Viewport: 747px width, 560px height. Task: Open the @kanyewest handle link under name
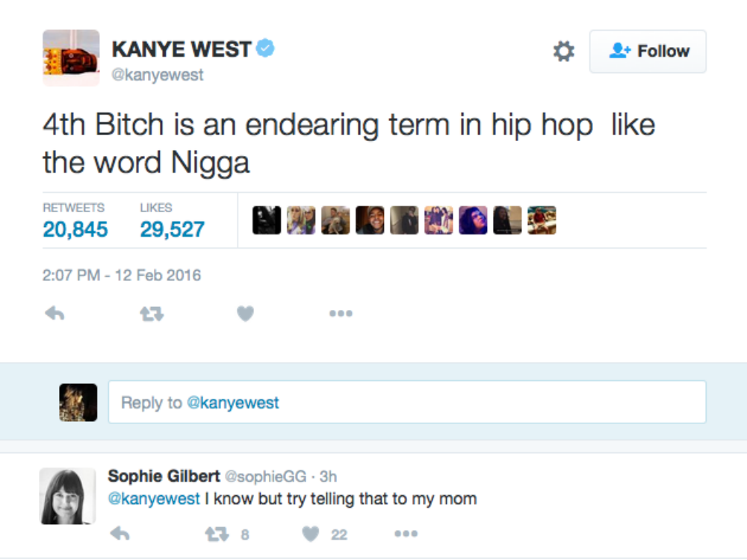click(x=158, y=75)
